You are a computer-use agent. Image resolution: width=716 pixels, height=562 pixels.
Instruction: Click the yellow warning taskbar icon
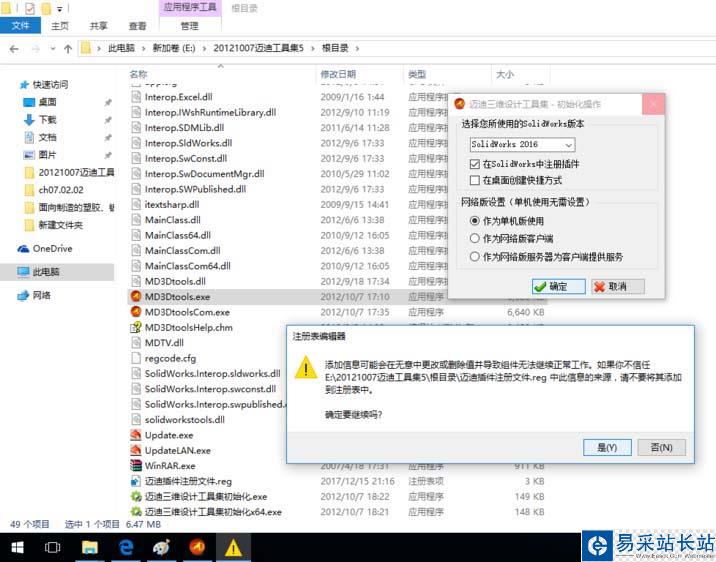(233, 547)
